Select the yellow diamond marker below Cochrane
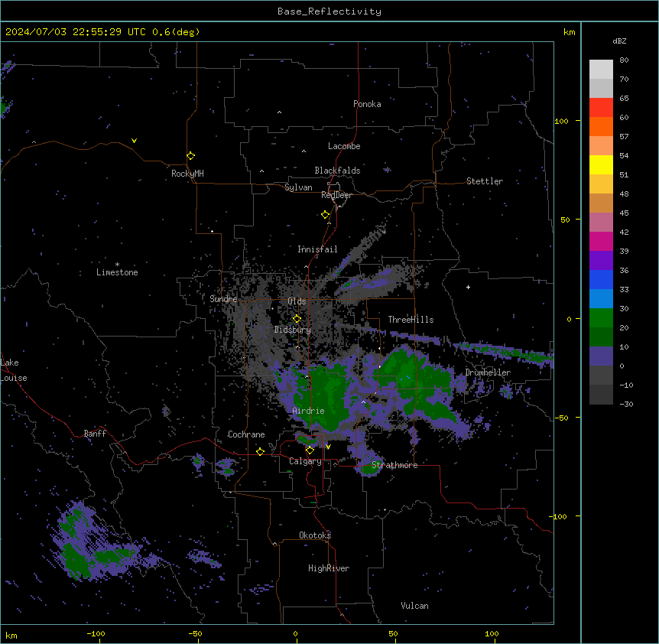 (260, 452)
